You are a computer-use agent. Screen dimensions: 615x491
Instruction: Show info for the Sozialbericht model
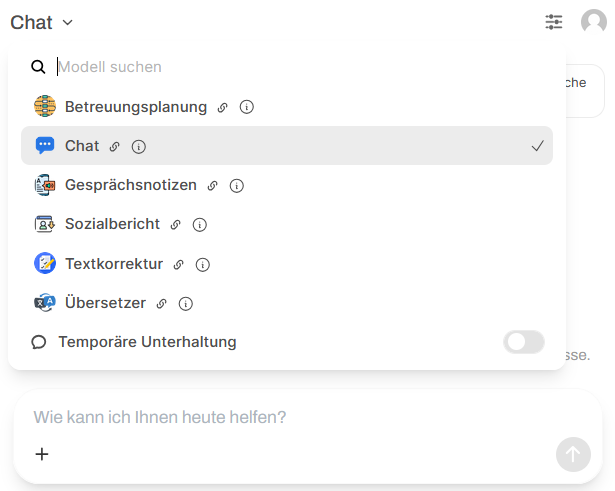coord(200,225)
